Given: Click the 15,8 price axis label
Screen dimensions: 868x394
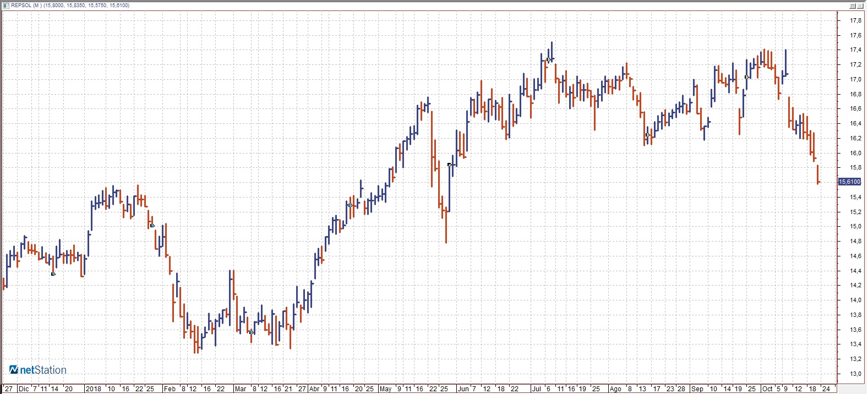Looking at the screenshot, I should 856,167.
